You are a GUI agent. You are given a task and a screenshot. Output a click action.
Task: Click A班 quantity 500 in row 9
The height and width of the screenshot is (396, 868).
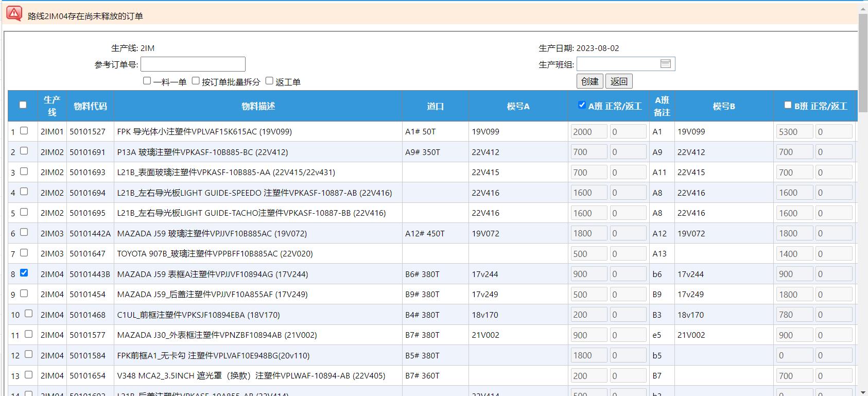click(x=589, y=294)
